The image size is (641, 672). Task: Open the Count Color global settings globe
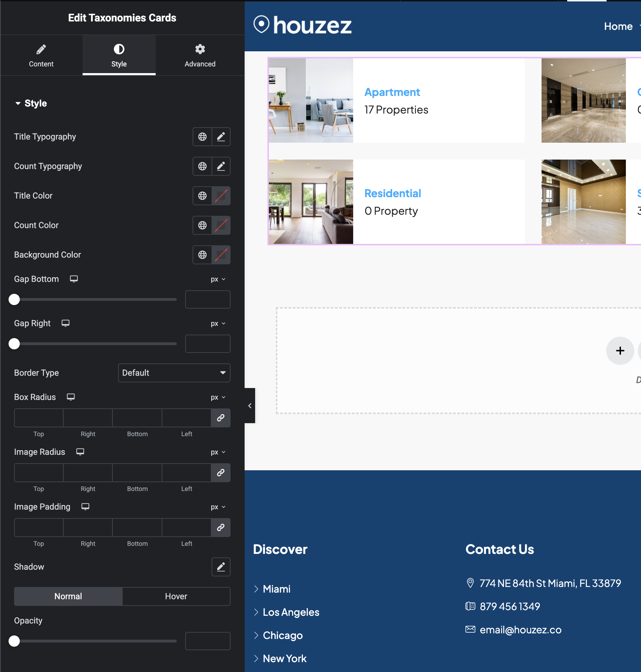202,225
